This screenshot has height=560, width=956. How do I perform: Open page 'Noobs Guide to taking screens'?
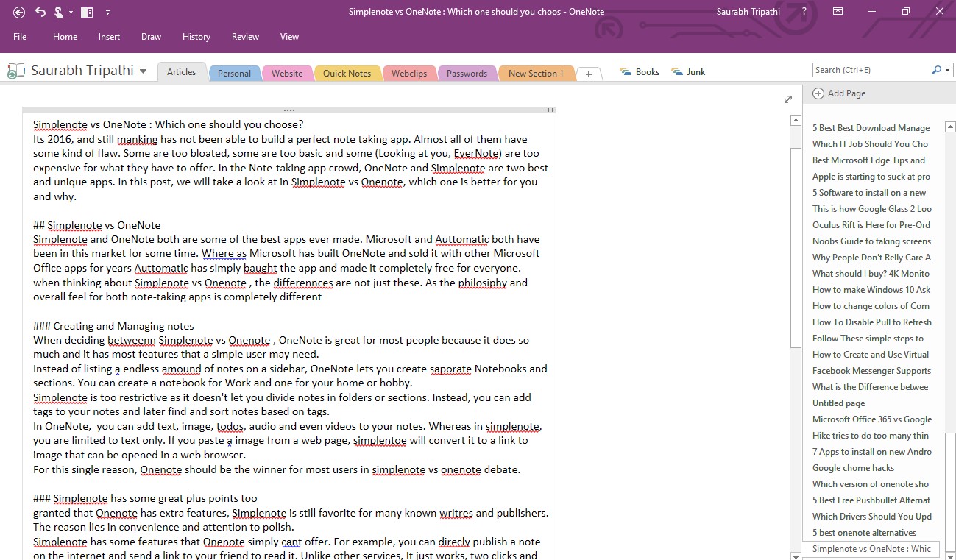873,241
